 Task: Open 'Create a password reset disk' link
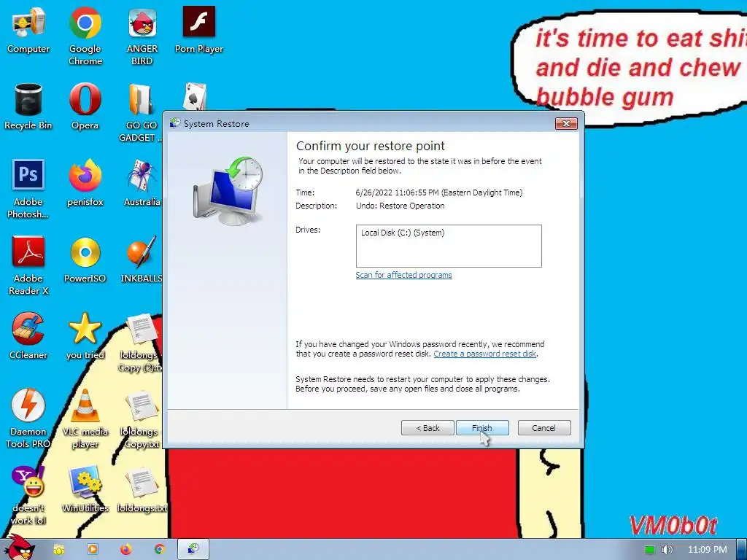point(485,354)
